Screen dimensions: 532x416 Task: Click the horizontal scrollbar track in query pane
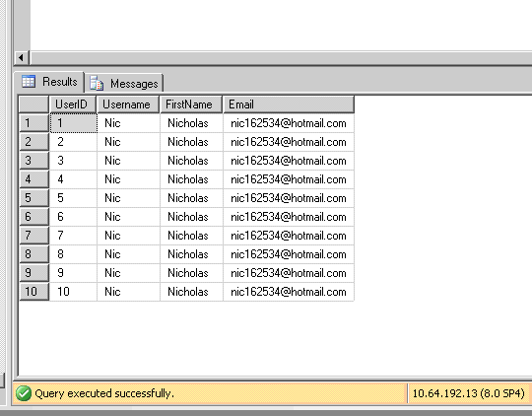(281, 58)
